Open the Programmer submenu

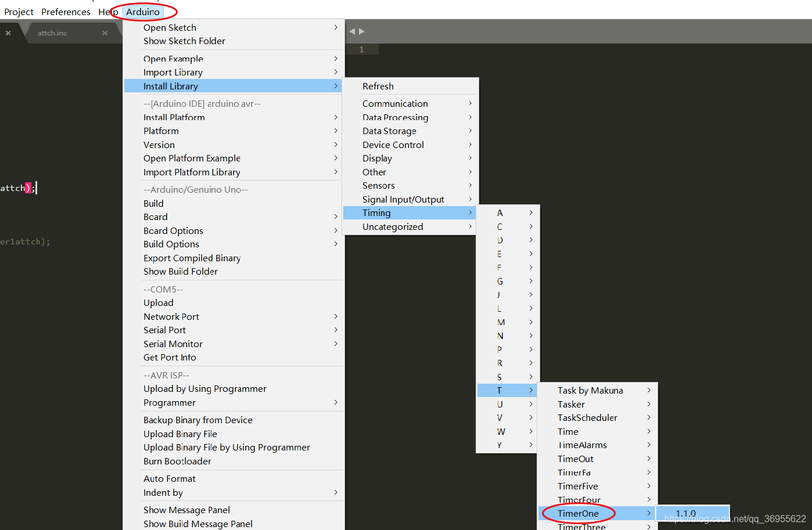point(233,403)
